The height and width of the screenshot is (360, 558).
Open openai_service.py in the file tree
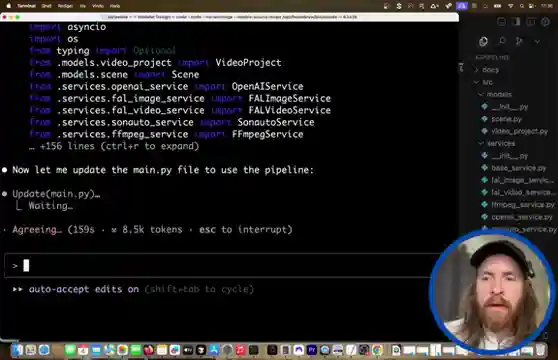[x=522, y=217]
